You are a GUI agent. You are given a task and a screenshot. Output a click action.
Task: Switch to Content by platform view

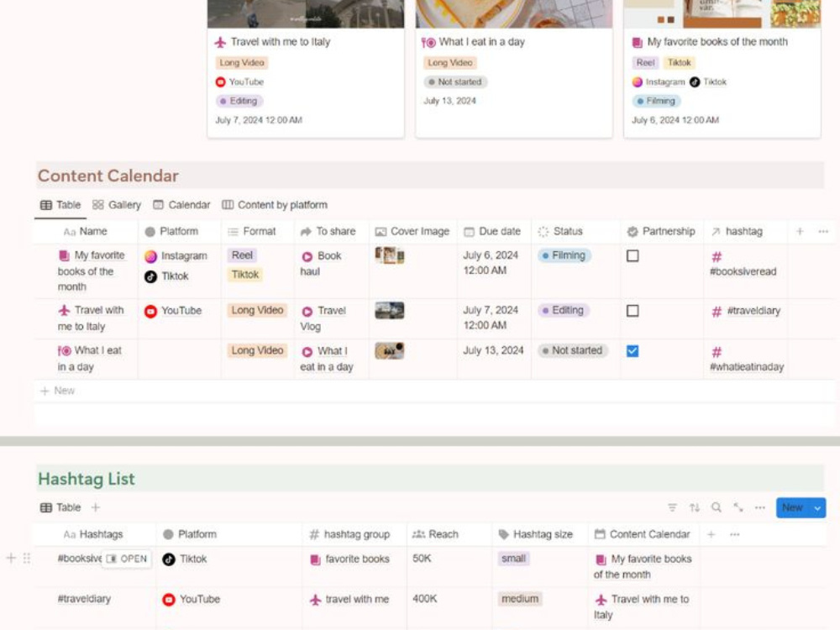coord(275,205)
